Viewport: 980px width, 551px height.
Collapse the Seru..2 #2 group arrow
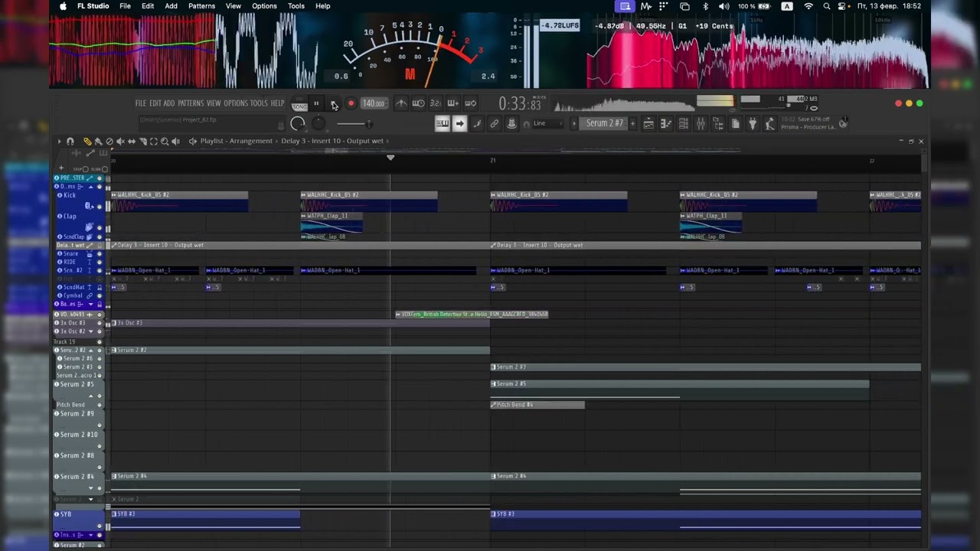point(90,350)
